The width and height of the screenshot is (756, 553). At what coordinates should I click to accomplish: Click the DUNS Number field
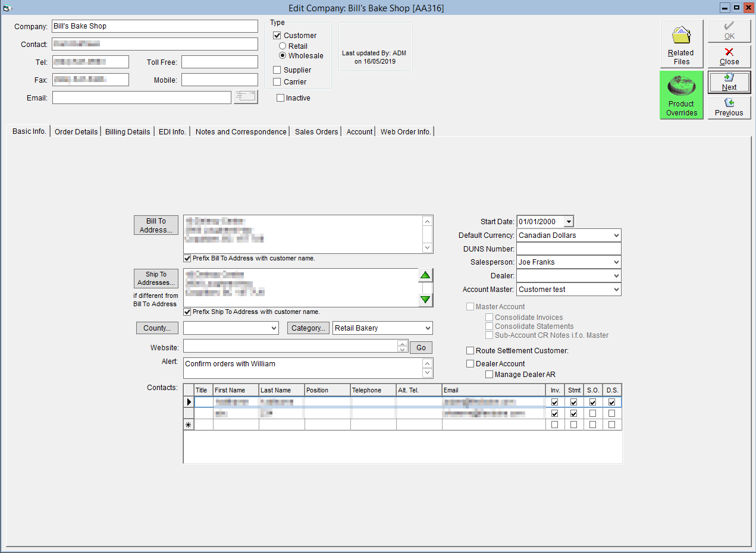(x=569, y=249)
